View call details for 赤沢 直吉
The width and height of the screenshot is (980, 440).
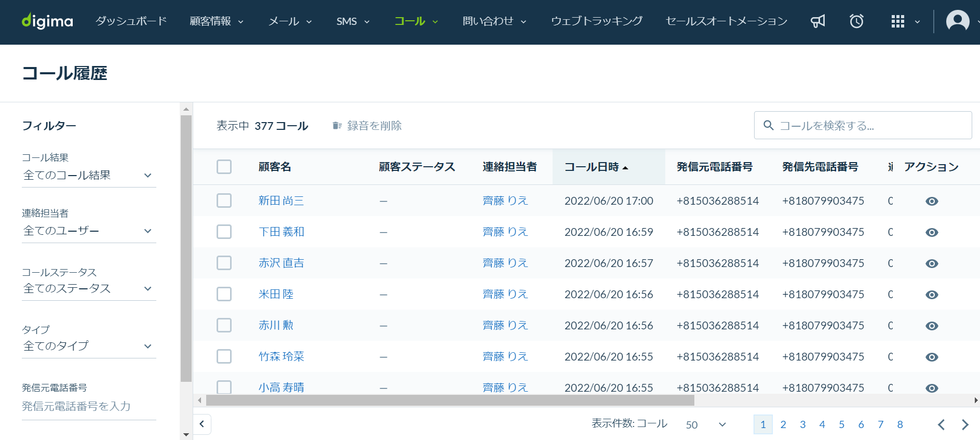[932, 263]
